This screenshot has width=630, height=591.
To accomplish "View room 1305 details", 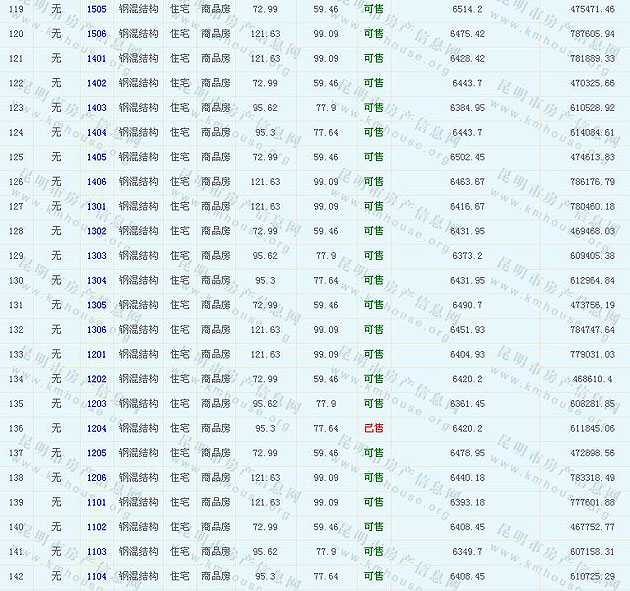I will pos(96,305).
